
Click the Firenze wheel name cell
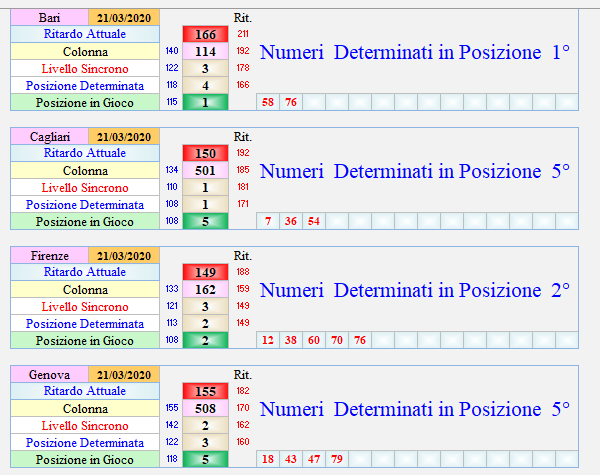pos(49,256)
